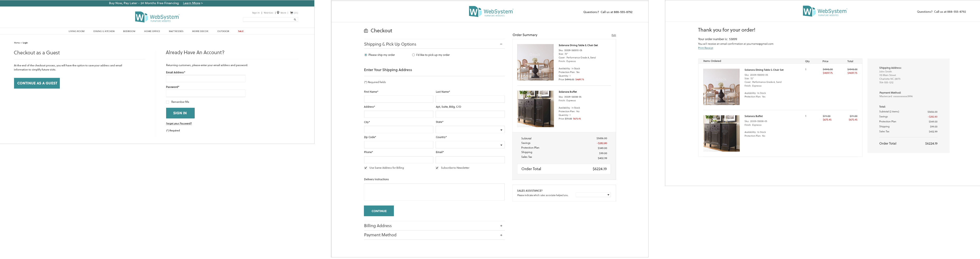Click the Email Address field on login form
980x259 pixels.
tap(205, 79)
